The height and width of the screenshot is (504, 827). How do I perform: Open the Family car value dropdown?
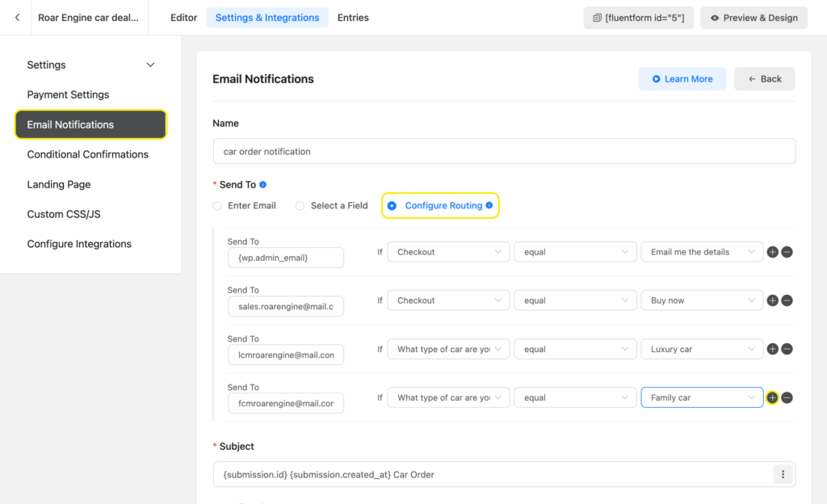point(702,397)
